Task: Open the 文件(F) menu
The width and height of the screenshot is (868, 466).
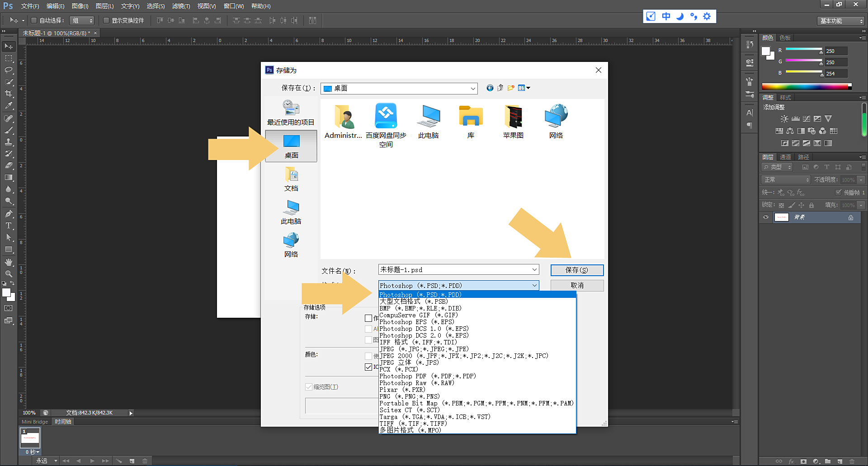Action: point(30,6)
